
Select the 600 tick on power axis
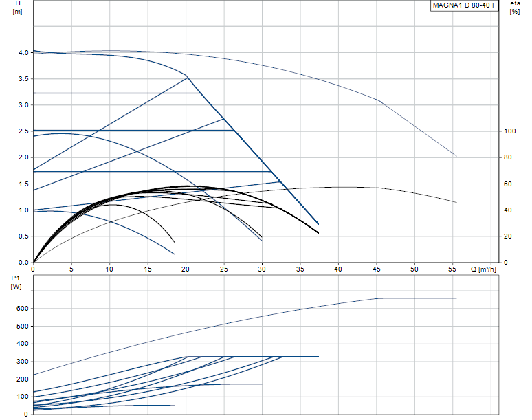click(23, 309)
